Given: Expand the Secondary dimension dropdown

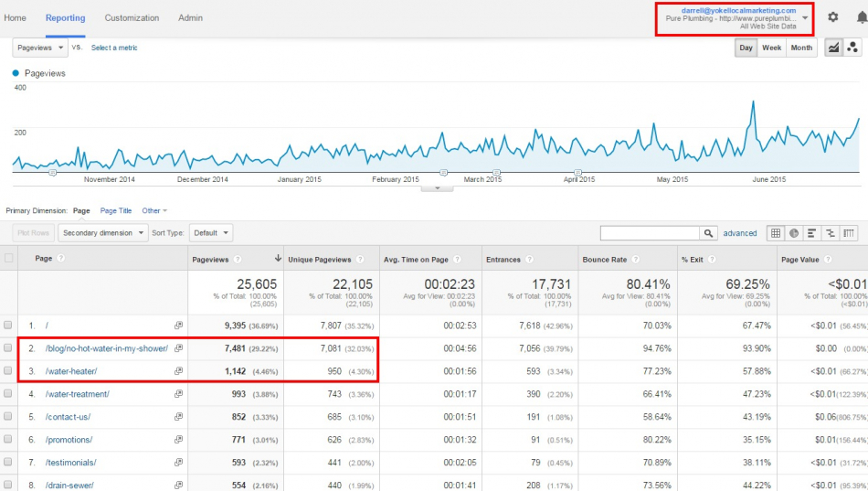Looking at the screenshot, I should (x=102, y=233).
